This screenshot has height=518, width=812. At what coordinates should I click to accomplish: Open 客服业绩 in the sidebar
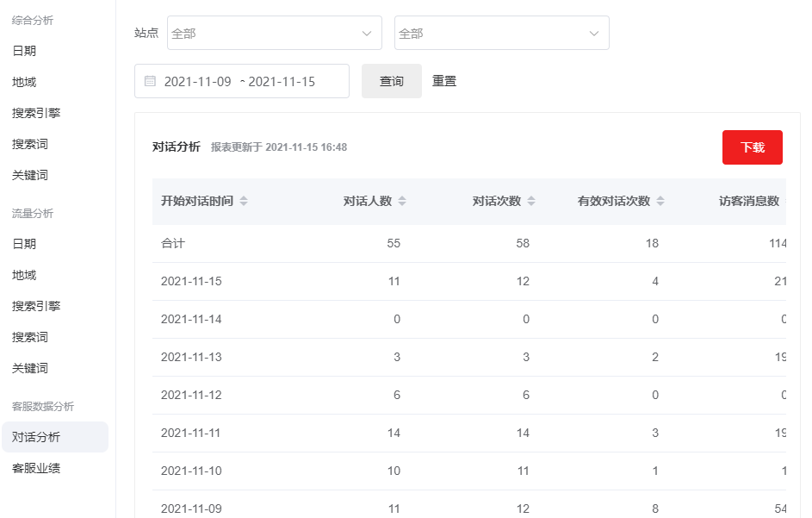click(36, 468)
